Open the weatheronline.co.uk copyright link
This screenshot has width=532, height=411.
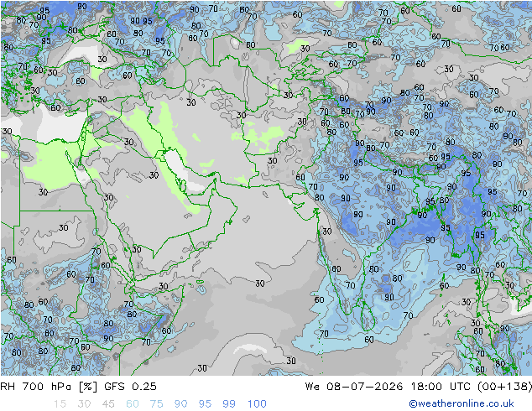[462, 403]
